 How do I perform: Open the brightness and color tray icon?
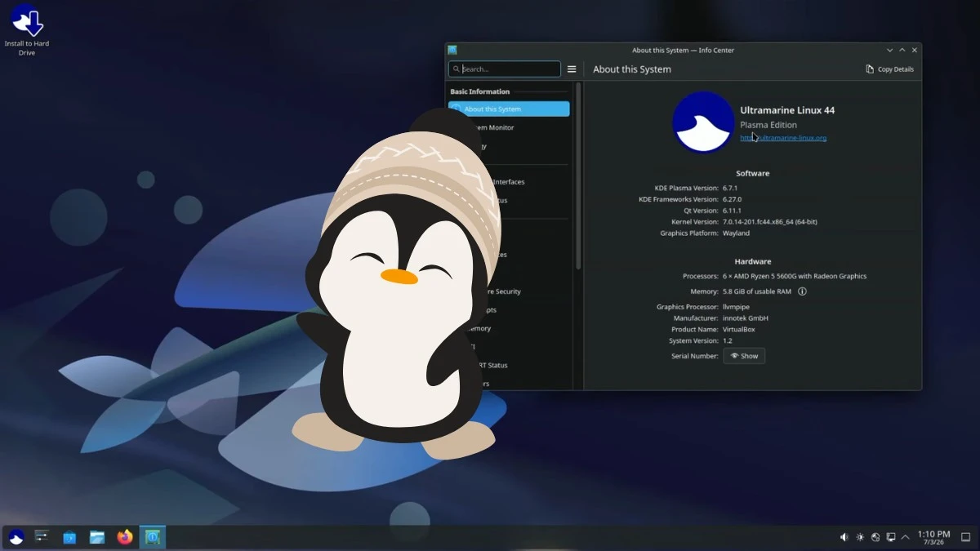coord(860,537)
